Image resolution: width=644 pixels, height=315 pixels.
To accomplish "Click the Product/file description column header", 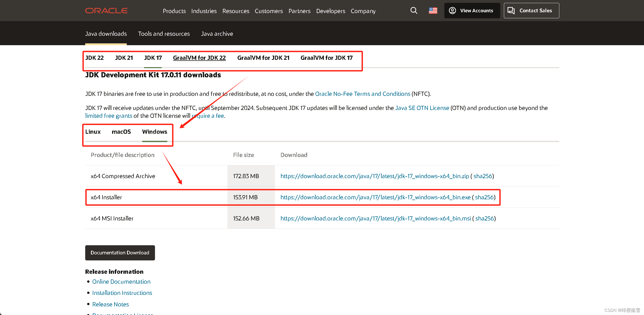I will 123,155.
